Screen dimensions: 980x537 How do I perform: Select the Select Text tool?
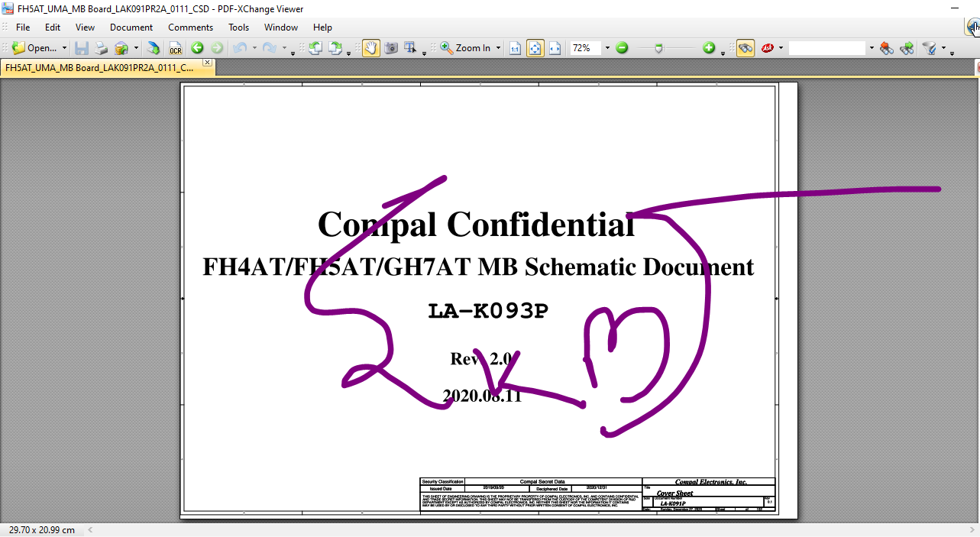(410, 48)
